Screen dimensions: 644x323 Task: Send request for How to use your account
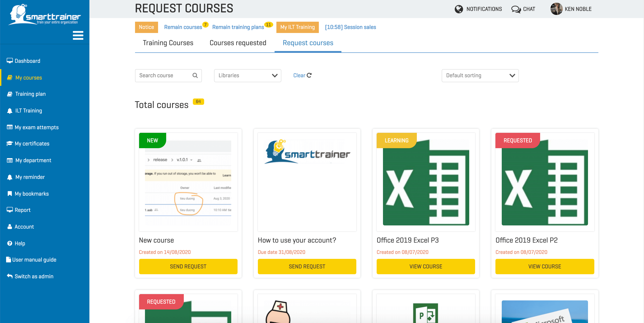click(x=307, y=267)
